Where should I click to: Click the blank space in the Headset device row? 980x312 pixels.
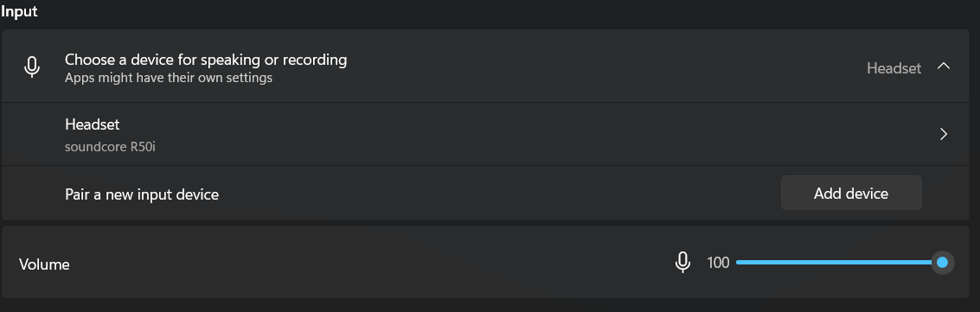point(531,134)
